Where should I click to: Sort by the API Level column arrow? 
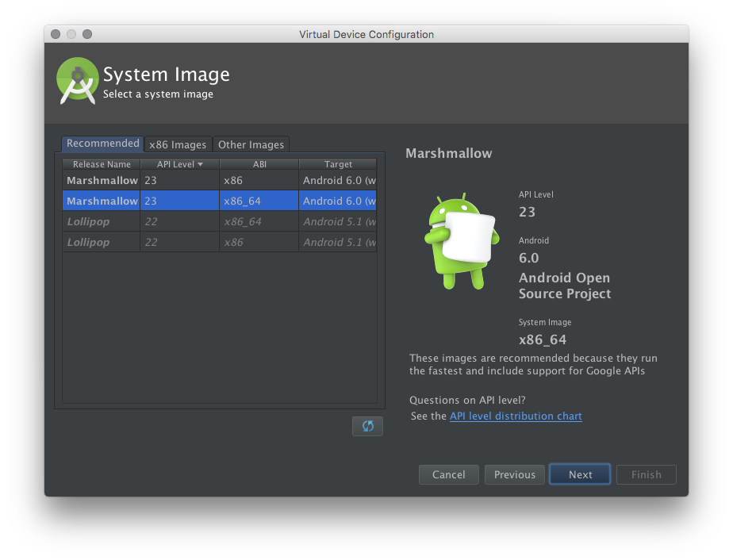(x=200, y=164)
